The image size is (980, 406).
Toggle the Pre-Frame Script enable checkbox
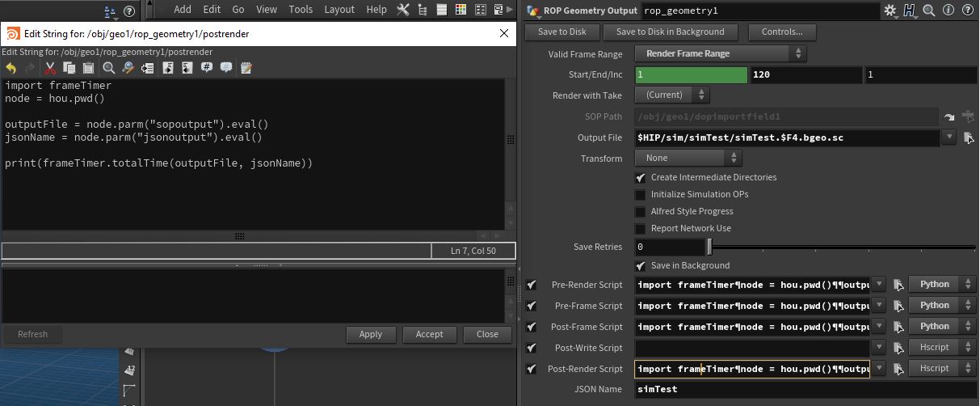[x=531, y=306]
